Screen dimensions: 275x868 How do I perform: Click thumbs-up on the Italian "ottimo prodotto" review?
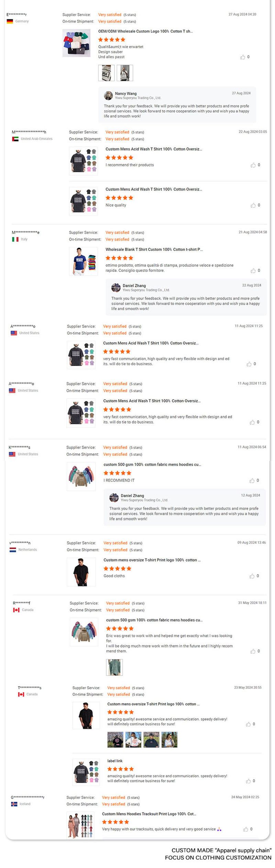point(253,271)
